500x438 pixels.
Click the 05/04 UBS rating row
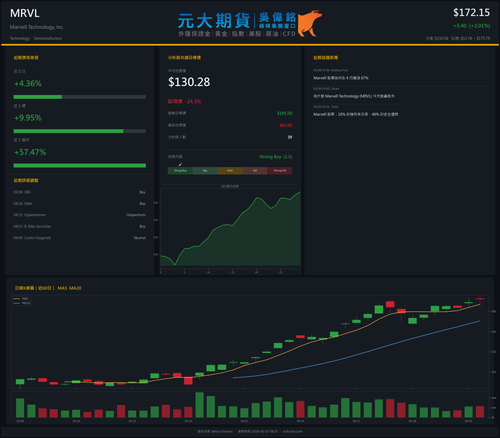click(x=80, y=192)
